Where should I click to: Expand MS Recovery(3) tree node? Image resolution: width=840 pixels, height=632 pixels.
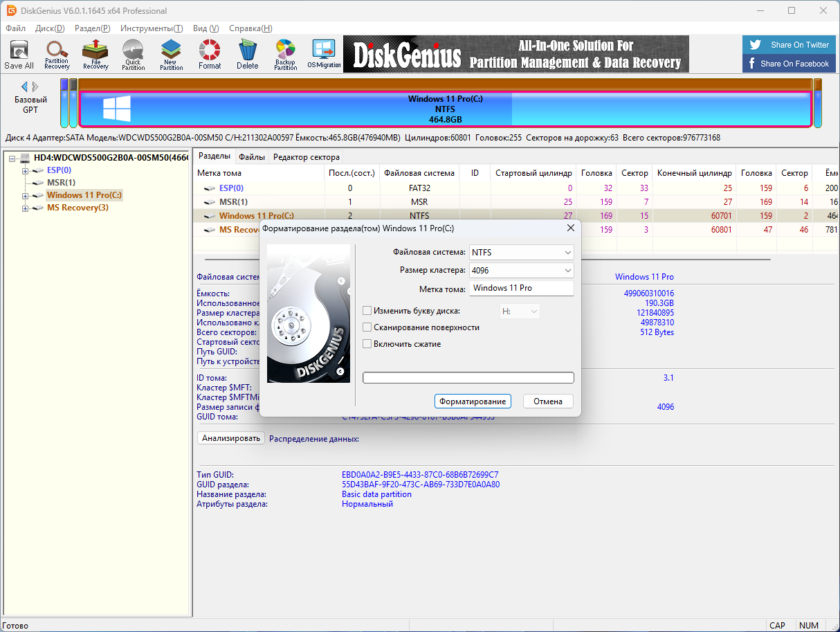[x=26, y=208]
